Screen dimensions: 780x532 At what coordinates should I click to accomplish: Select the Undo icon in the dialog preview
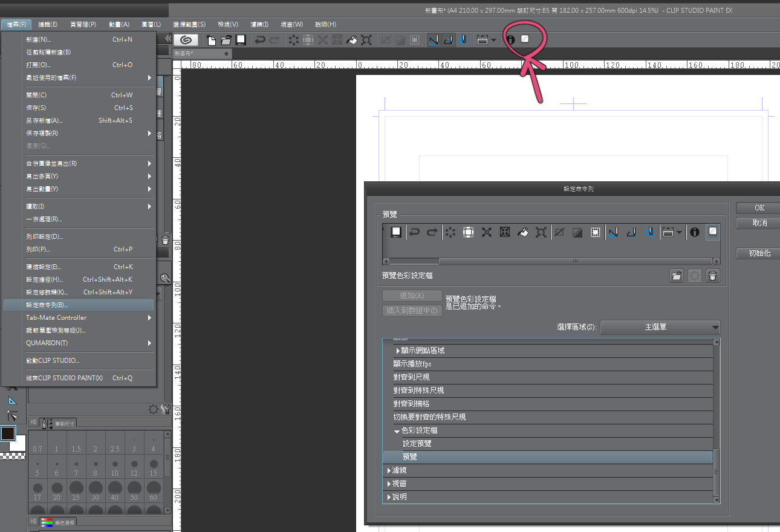tap(414, 232)
